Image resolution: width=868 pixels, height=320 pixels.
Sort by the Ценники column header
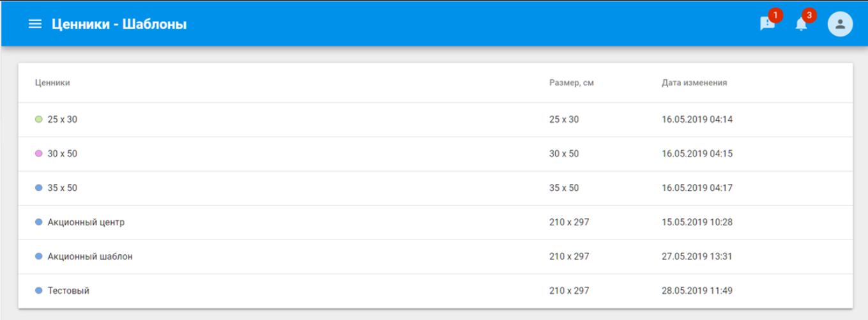pos(52,82)
